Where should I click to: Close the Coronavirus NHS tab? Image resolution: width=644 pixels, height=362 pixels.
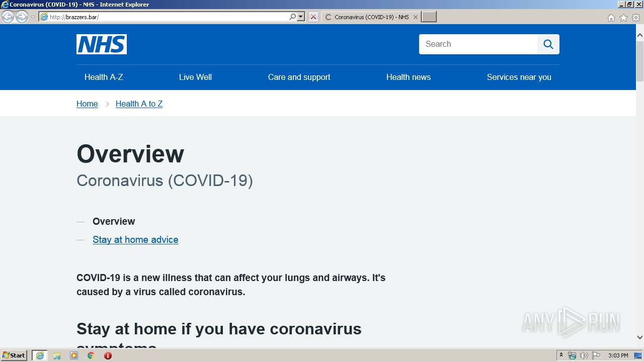point(415,17)
